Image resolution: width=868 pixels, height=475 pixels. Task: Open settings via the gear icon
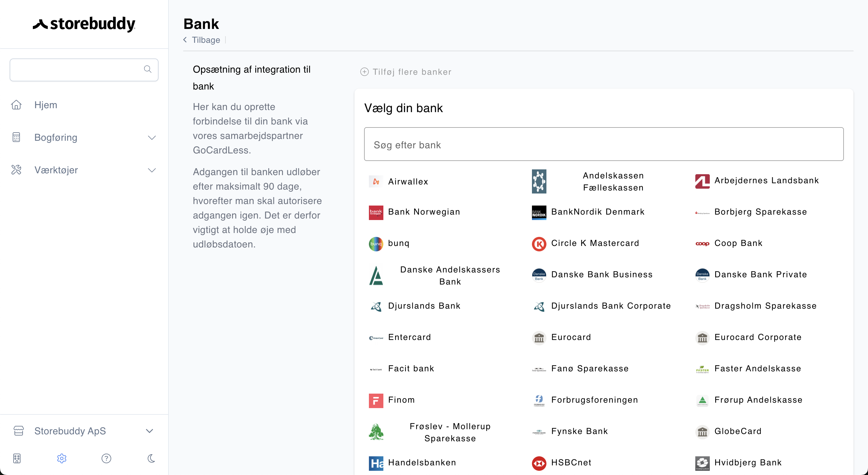[x=62, y=458]
